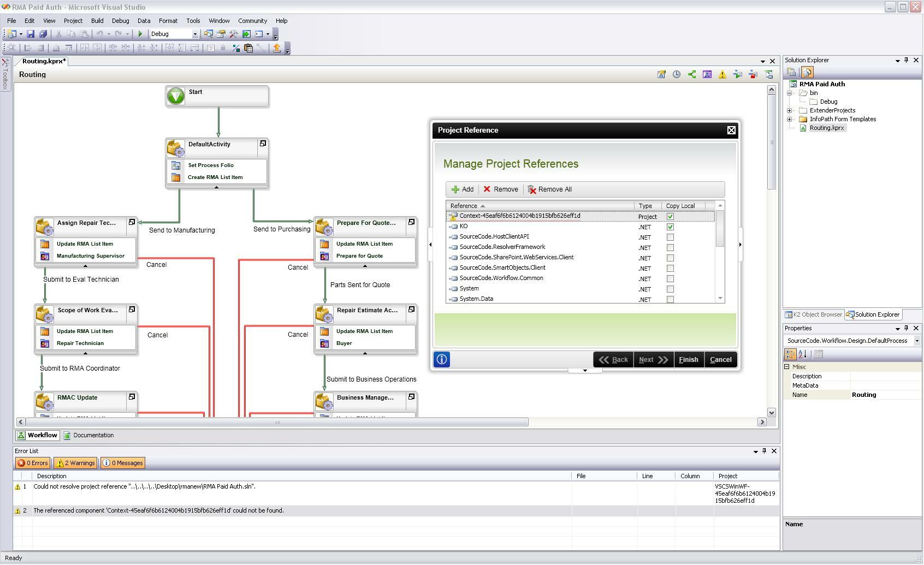Check Copy Local for SourceCode.ResolverFramework

[670, 248]
